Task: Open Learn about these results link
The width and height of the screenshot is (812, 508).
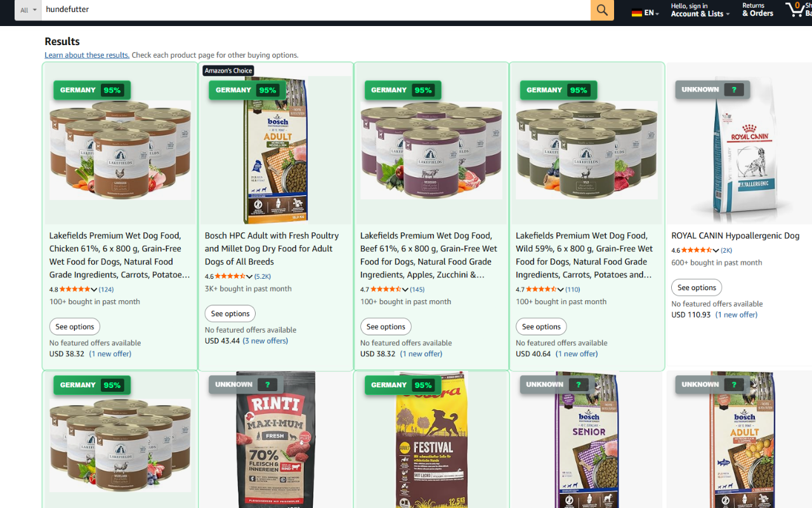Action: coord(87,55)
